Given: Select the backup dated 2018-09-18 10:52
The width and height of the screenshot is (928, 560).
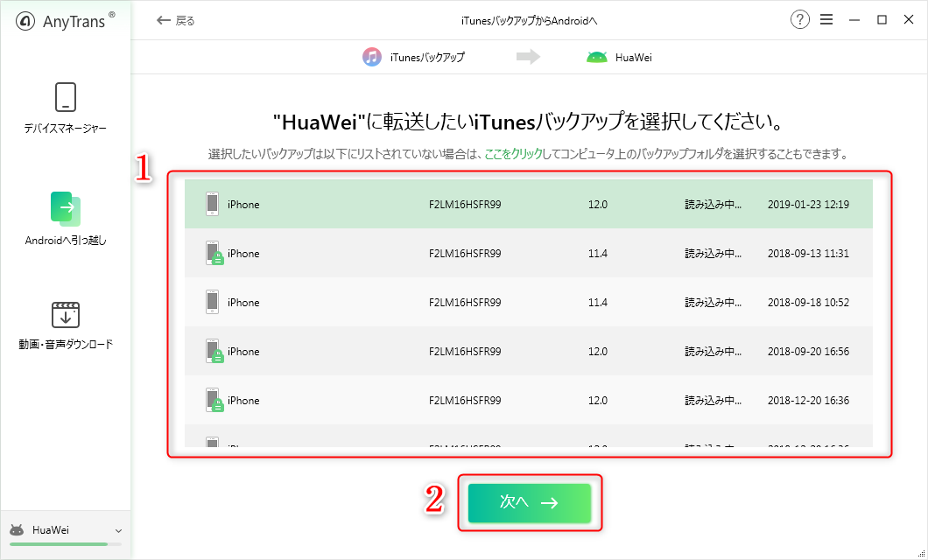Looking at the screenshot, I should pyautogui.click(x=529, y=302).
